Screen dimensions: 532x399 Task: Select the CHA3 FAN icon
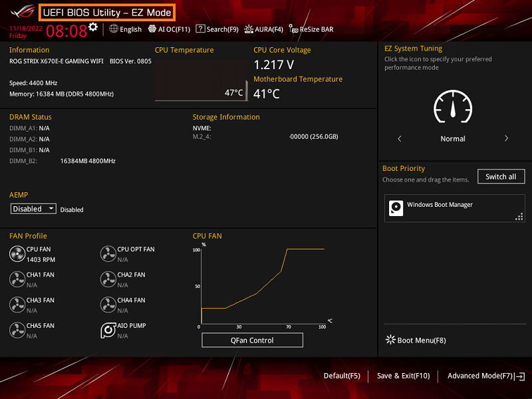(17, 305)
